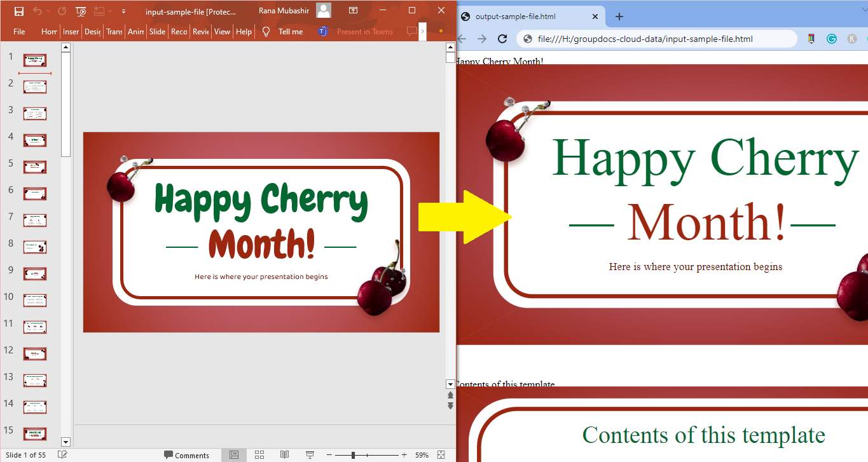This screenshot has height=462, width=868.
Task: Select Normal view in the status bar
Action: click(x=233, y=454)
